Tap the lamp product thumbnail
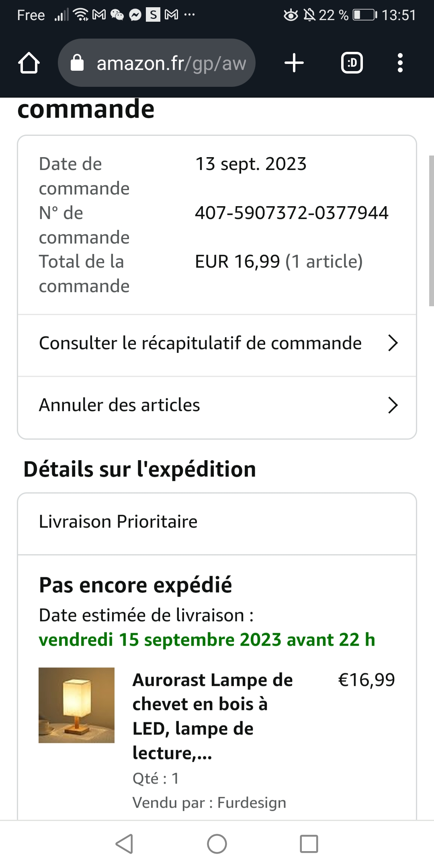 coord(76,705)
